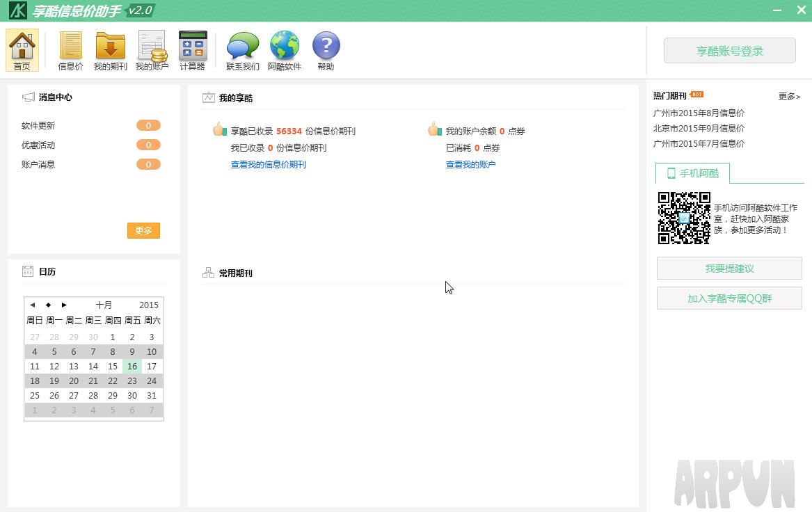Image resolution: width=812 pixels, height=512 pixels.
Task: Open 查看我的信息价期刊 link
Action: 268,164
